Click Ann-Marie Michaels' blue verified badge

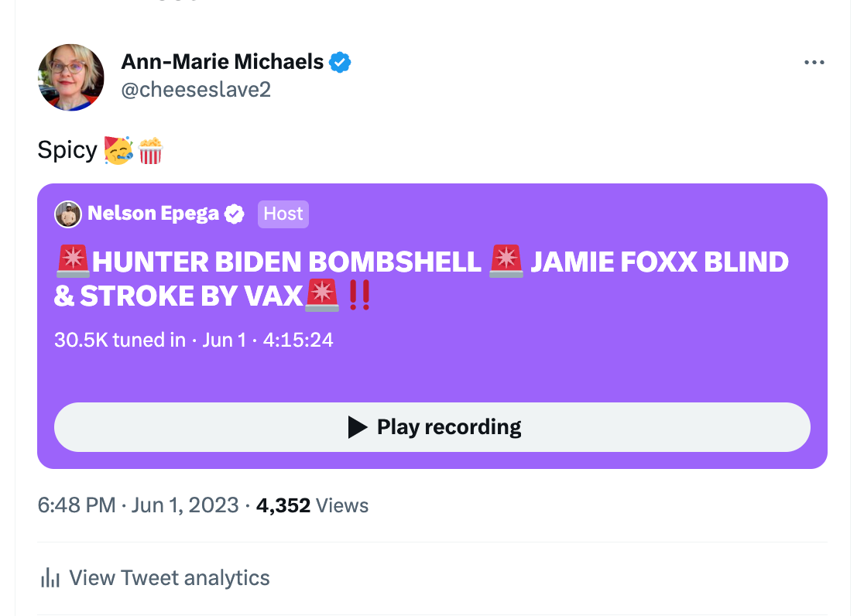point(341,62)
